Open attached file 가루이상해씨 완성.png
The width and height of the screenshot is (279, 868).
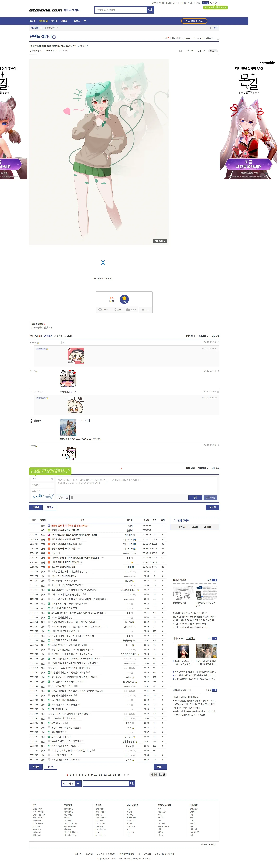42,327
